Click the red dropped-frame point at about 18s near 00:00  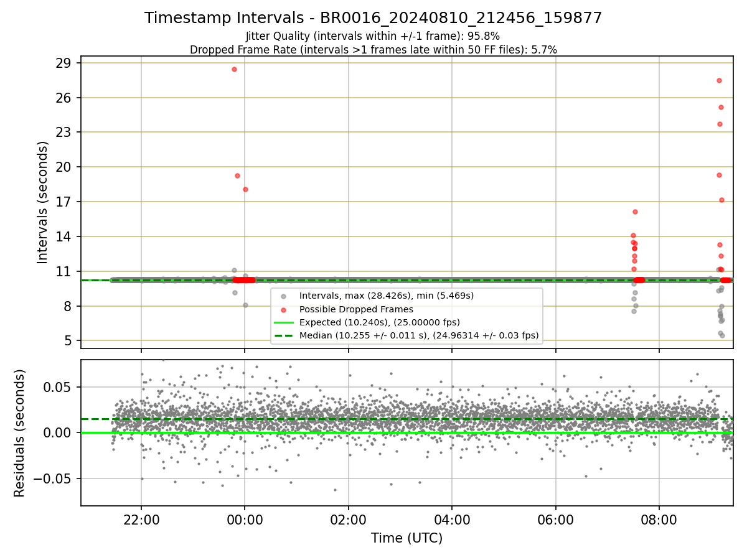[x=245, y=189]
